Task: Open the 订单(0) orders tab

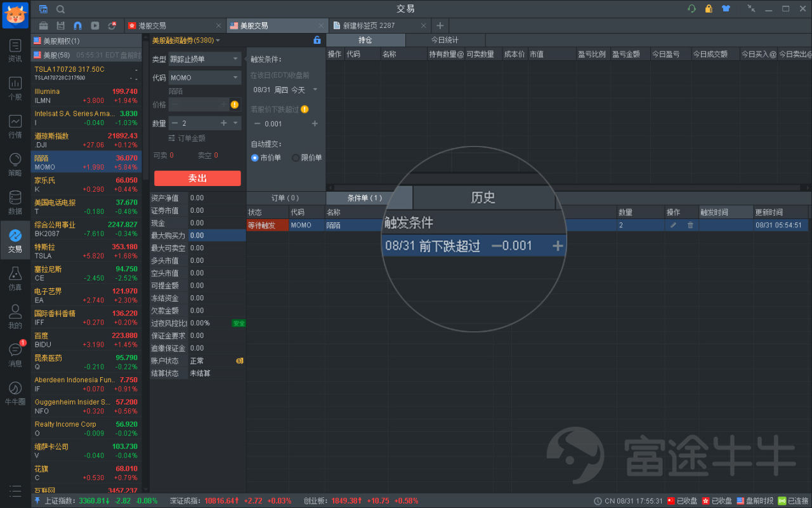Action: [285, 198]
